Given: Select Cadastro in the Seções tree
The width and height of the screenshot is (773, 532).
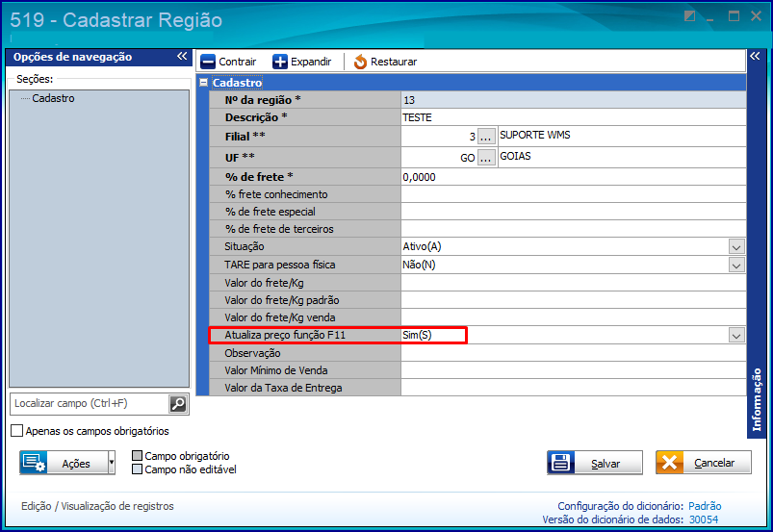Looking at the screenshot, I should (x=53, y=98).
